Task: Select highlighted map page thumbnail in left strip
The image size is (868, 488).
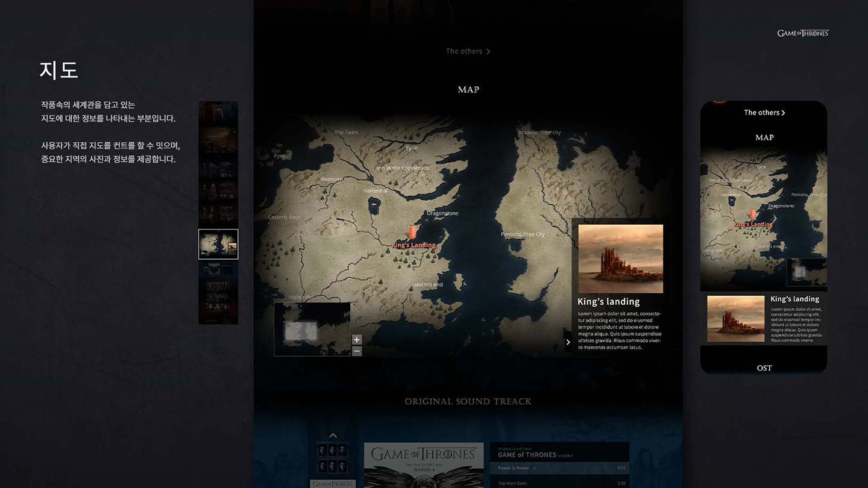Action: (x=218, y=244)
